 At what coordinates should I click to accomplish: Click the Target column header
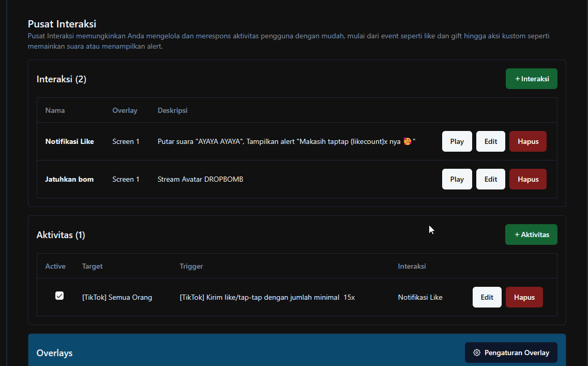click(x=92, y=266)
